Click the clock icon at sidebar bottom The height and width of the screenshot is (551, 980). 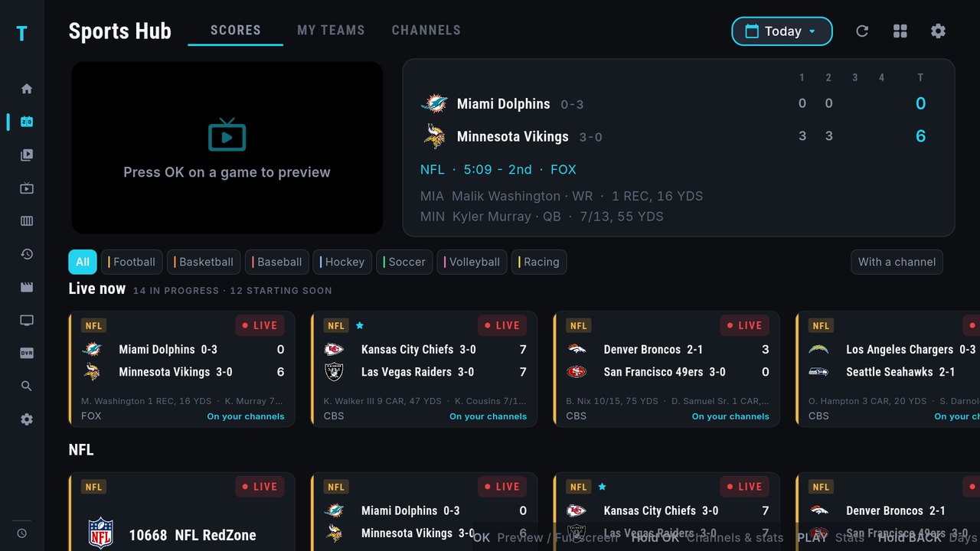point(22,533)
